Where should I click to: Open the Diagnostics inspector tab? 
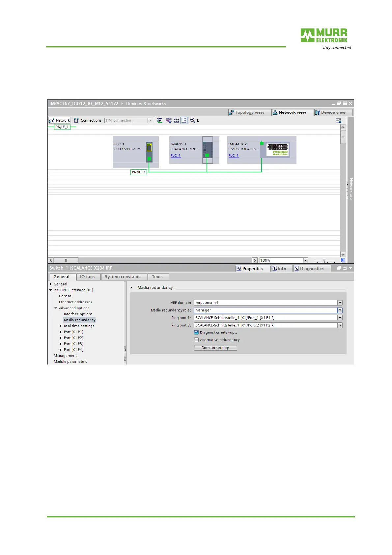(x=309, y=269)
